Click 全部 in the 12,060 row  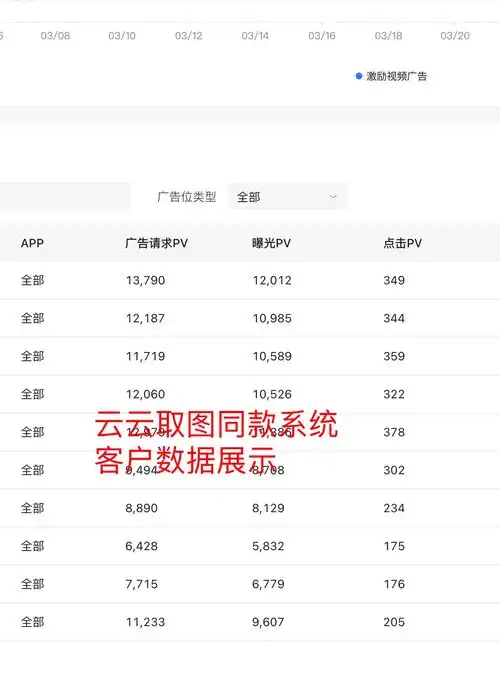click(32, 394)
